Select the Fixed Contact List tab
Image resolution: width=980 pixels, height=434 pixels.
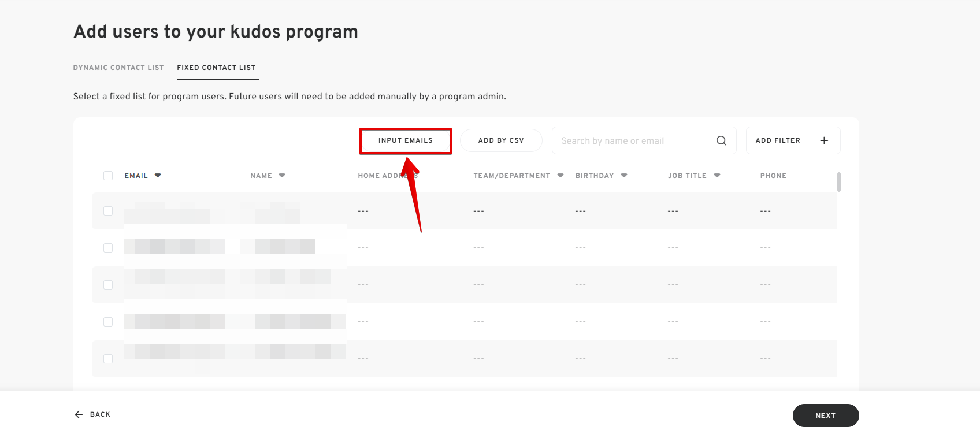coord(216,68)
